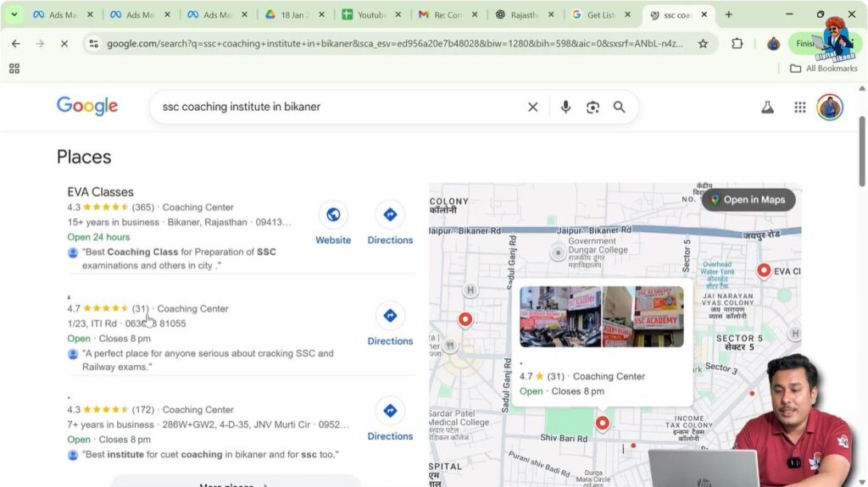Click the "Best Coaching Class for Preparation" review
Viewport: 868px width, 487px height.
pos(179,258)
